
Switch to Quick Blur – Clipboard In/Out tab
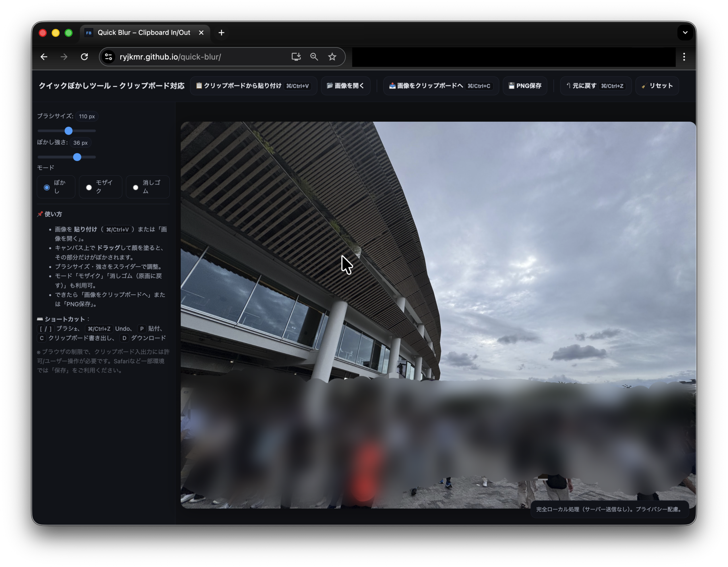pos(144,33)
